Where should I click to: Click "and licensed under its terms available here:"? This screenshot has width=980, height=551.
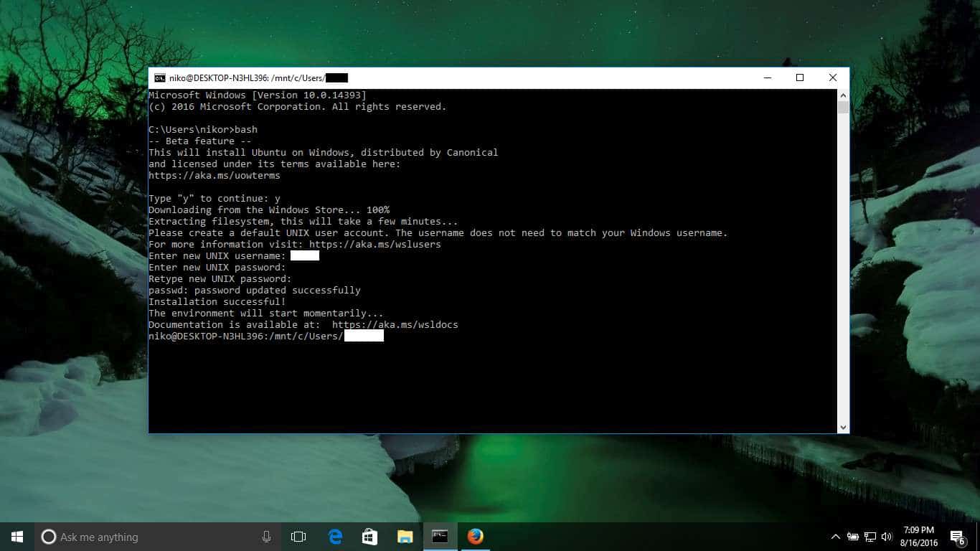(275, 164)
